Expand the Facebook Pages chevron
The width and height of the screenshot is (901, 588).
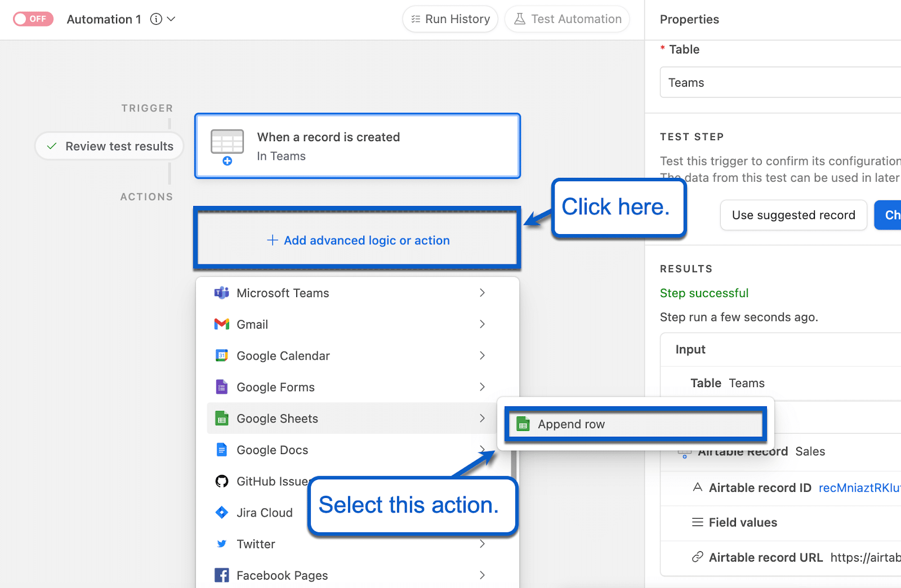(x=482, y=575)
